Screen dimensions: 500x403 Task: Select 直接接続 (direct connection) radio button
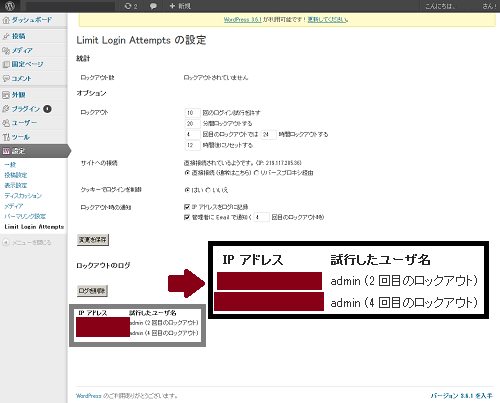pos(187,173)
